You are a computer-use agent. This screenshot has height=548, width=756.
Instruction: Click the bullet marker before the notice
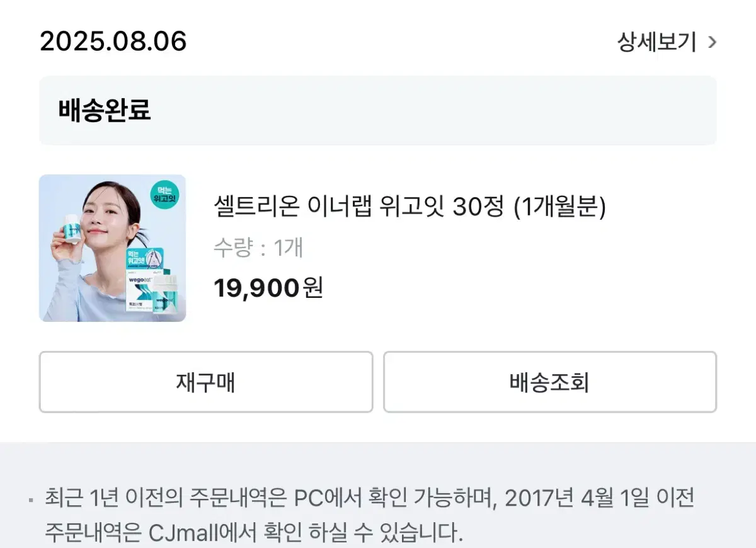tap(31, 499)
